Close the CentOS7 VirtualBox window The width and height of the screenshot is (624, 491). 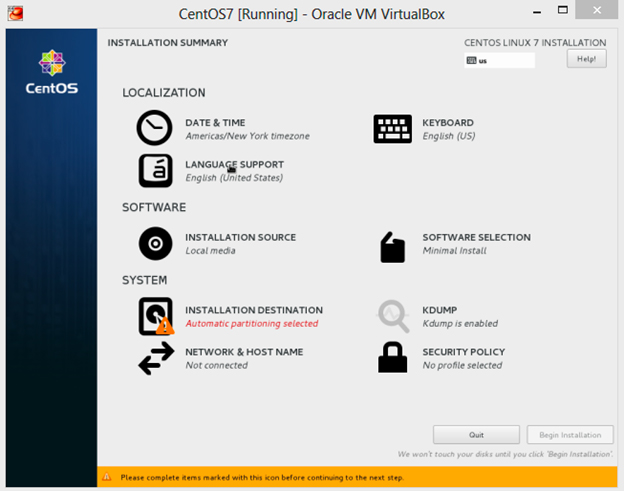597,10
